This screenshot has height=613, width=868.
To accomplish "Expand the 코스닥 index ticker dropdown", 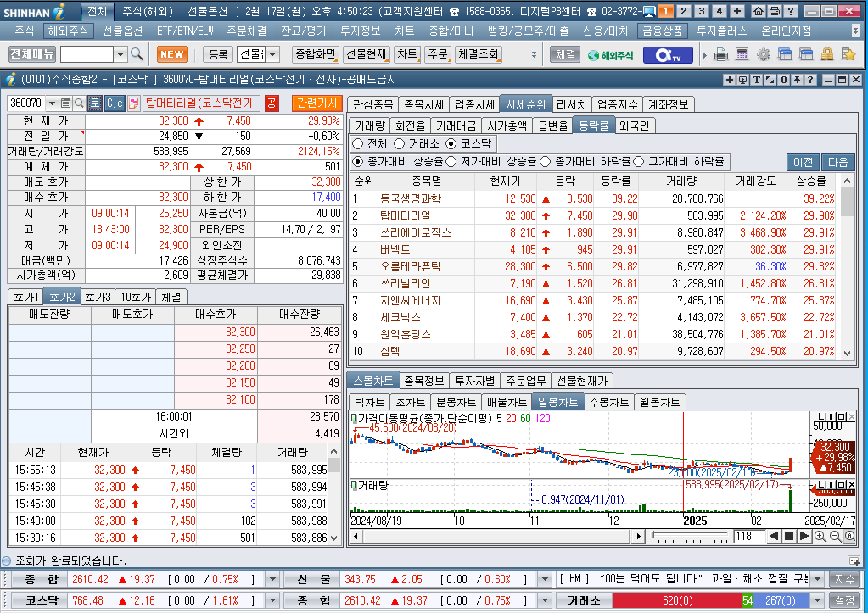I will point(272,600).
